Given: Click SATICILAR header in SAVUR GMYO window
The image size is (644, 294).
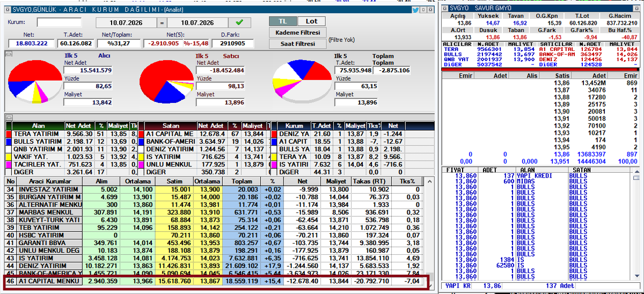Looking at the screenshot, I should [x=555, y=44].
